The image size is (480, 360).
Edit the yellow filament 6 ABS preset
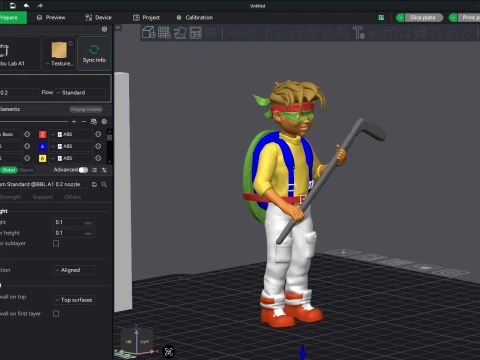pos(98,158)
